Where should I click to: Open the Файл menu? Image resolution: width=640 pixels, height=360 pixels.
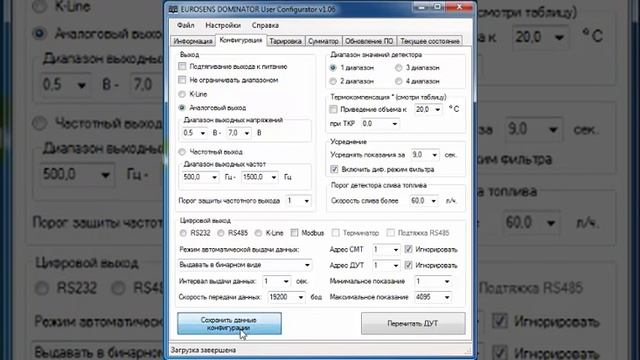[186, 25]
